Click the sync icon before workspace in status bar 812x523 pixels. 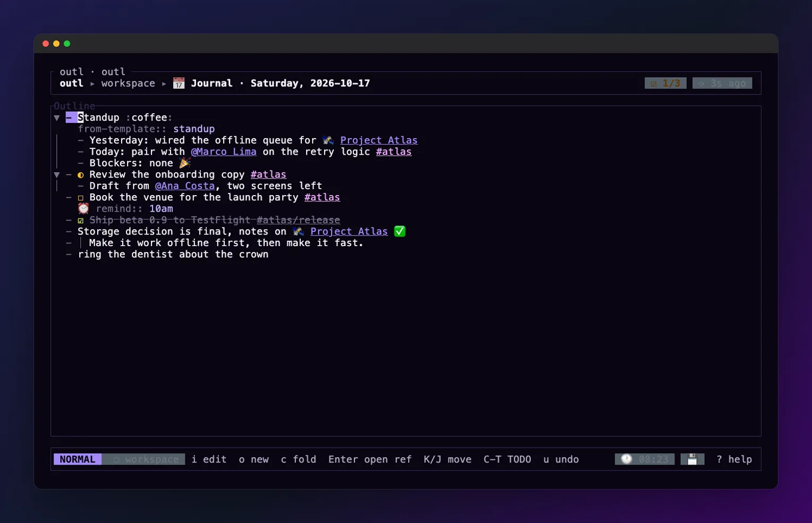(116, 459)
